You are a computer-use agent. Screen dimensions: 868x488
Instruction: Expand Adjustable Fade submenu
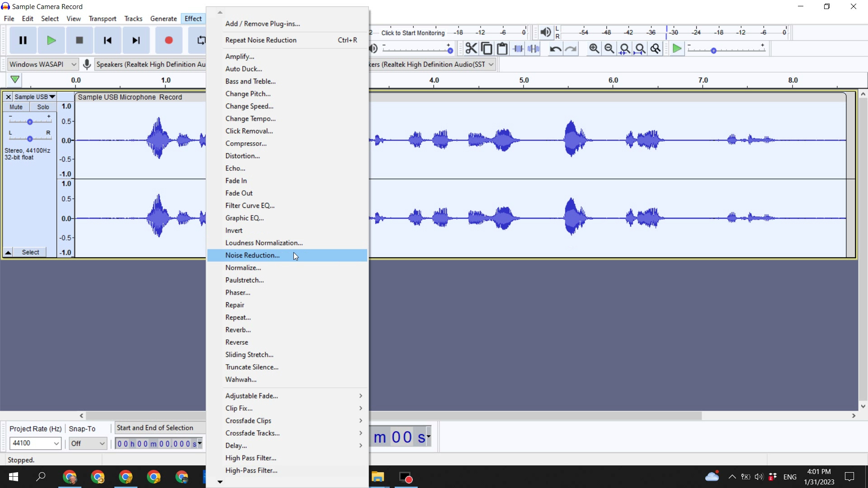tap(287, 396)
